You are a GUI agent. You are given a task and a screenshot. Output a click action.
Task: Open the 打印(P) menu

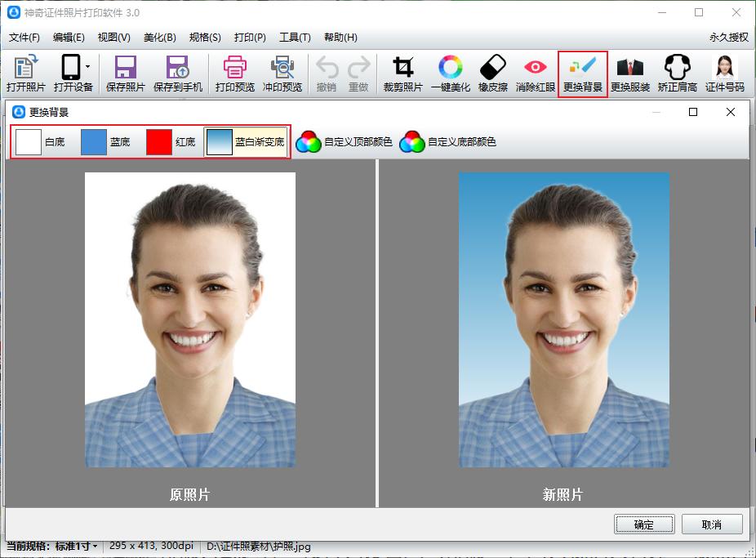(x=250, y=37)
